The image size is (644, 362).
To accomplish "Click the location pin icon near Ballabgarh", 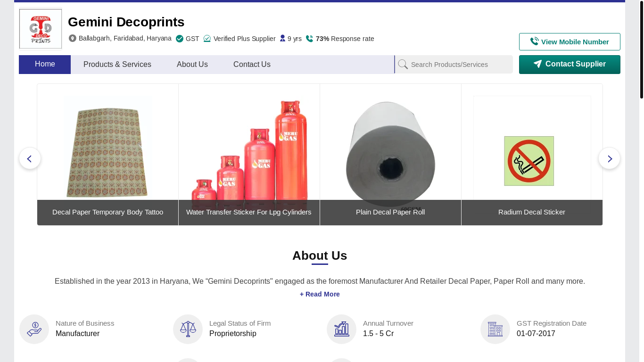I will (x=73, y=38).
